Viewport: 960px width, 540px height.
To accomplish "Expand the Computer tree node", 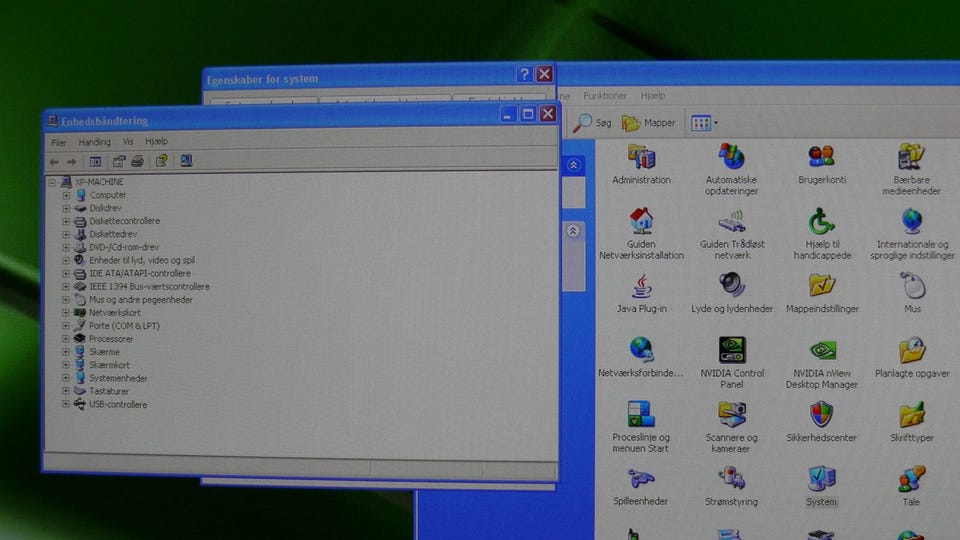I will pos(66,195).
